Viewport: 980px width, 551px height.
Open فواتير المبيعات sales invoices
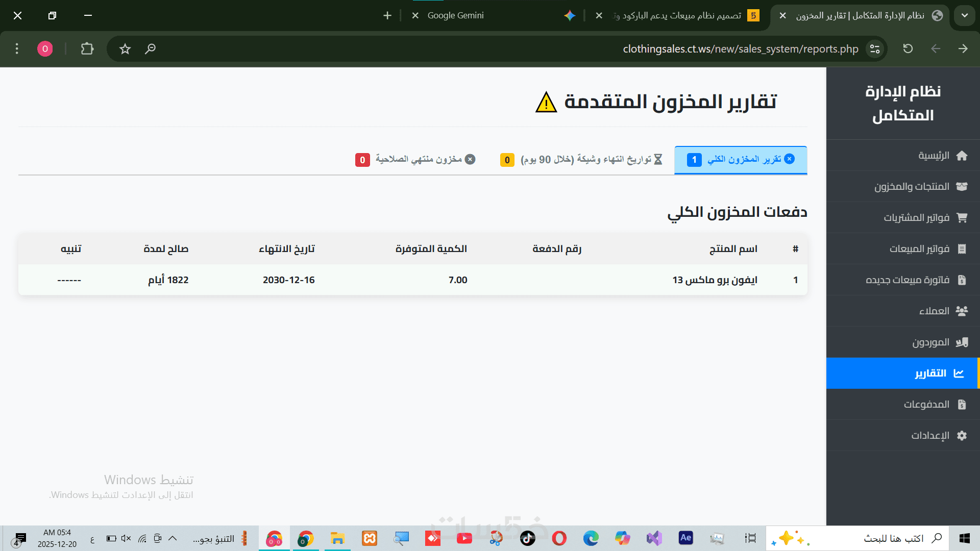919,249
